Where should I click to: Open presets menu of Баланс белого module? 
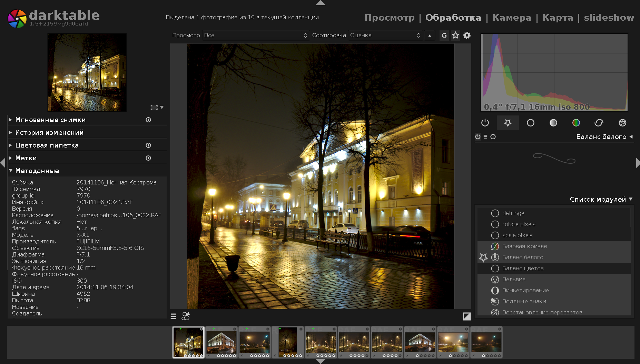485,137
